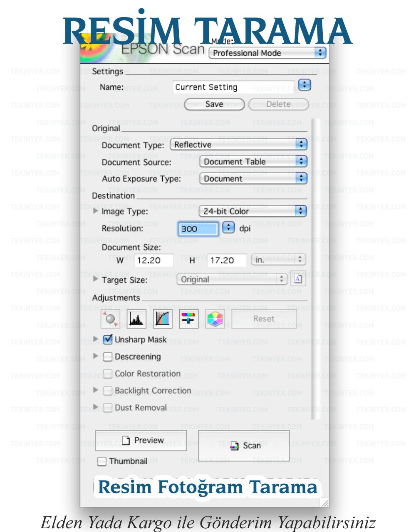Expand the Target Size disclosure triangle

96,279
